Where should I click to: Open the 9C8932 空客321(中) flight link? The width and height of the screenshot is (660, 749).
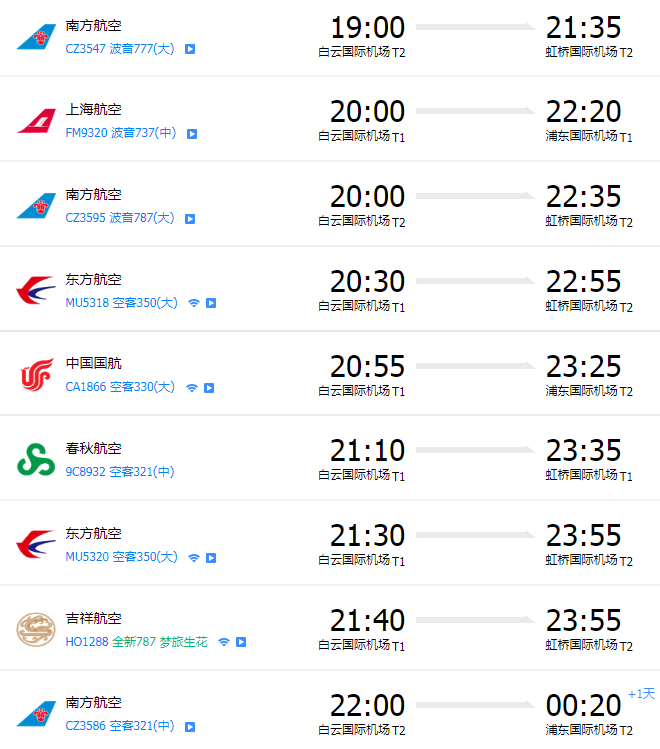[x=120, y=472]
